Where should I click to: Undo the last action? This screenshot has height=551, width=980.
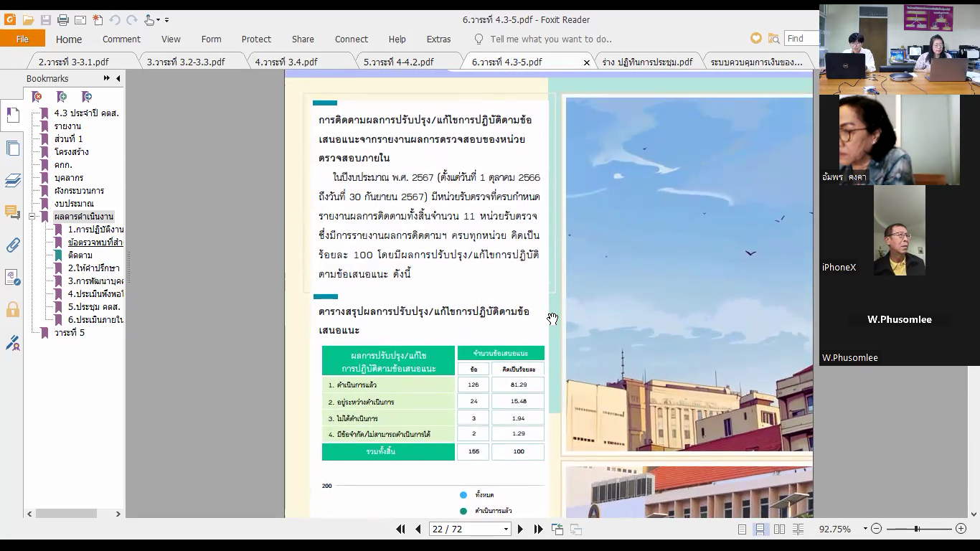coord(115,20)
